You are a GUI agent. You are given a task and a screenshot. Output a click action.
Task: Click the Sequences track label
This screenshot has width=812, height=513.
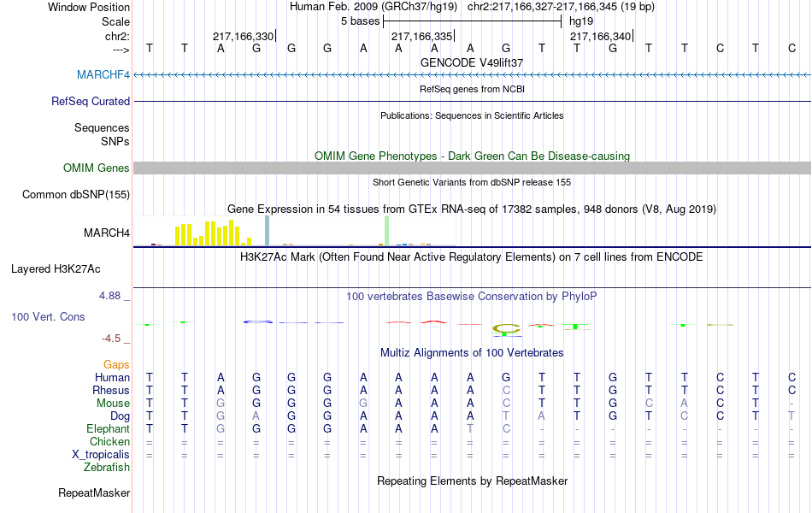[102, 127]
